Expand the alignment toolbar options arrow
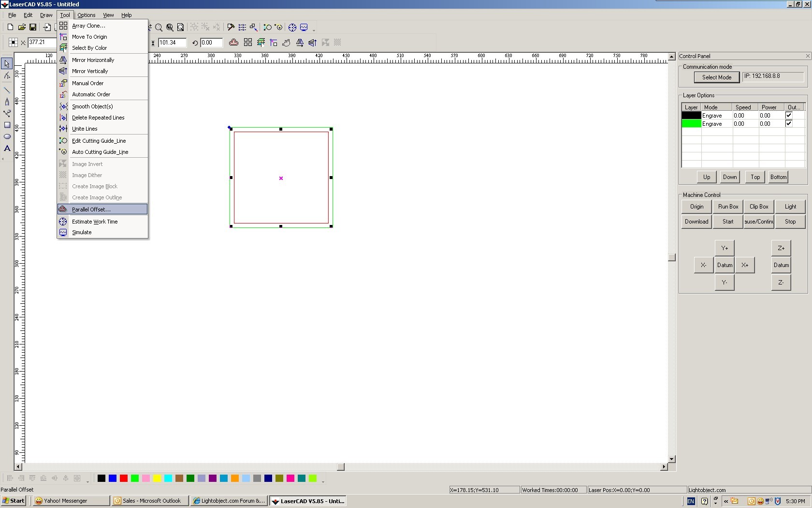The height and width of the screenshot is (508, 812). pos(87,481)
